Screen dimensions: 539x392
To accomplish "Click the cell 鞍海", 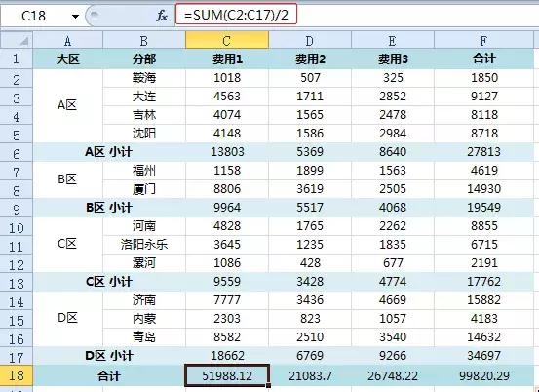I will pyautogui.click(x=144, y=78).
